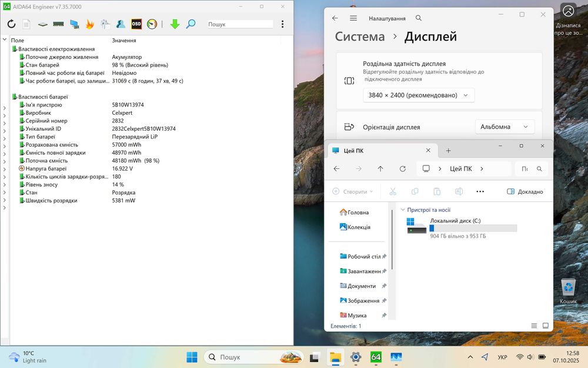588x368 pixels.
Task: Close the Цей ПК tab in Explorer
Action: (428, 150)
